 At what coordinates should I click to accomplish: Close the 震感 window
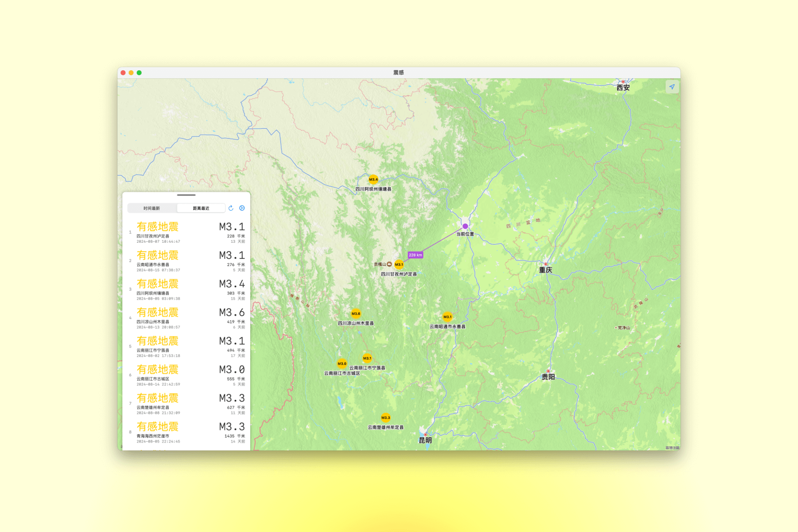123,73
